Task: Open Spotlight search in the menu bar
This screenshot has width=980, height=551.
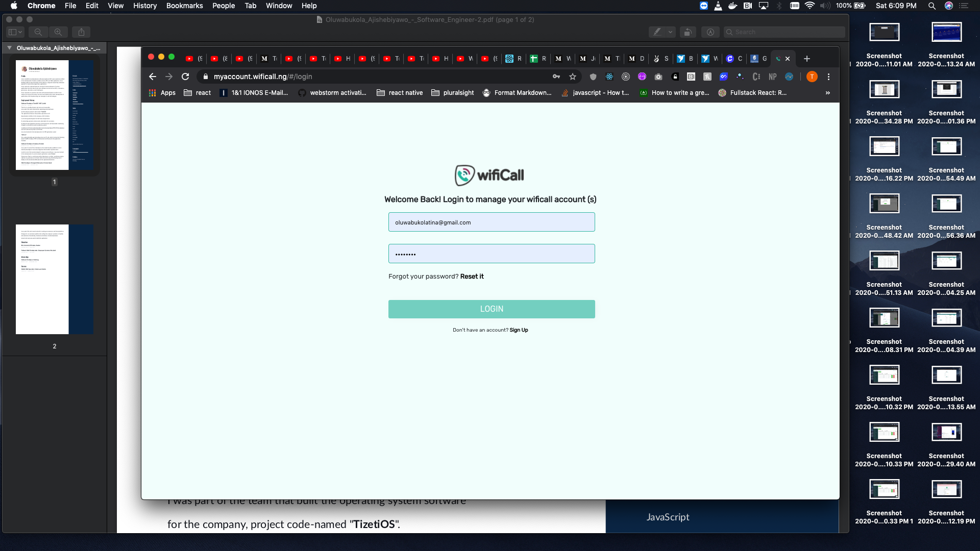Action: [x=932, y=6]
